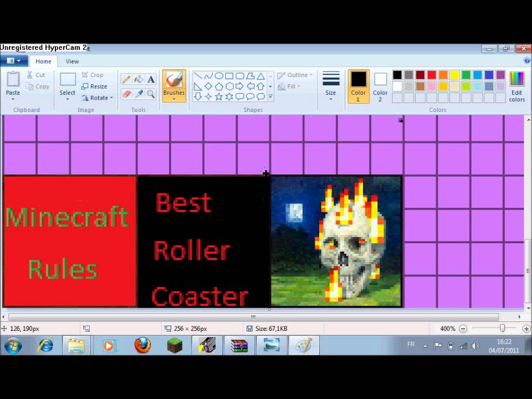
Task: Choose the Up arrow shape
Action: (260, 86)
